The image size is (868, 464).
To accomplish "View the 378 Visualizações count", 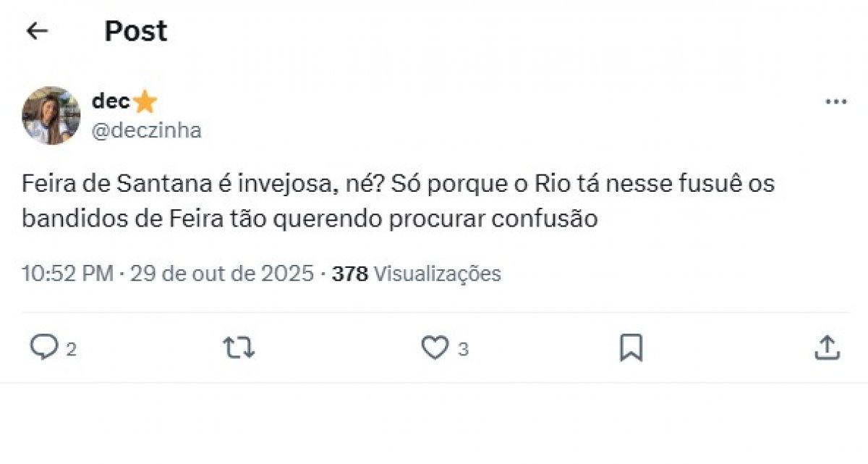I will [416, 274].
